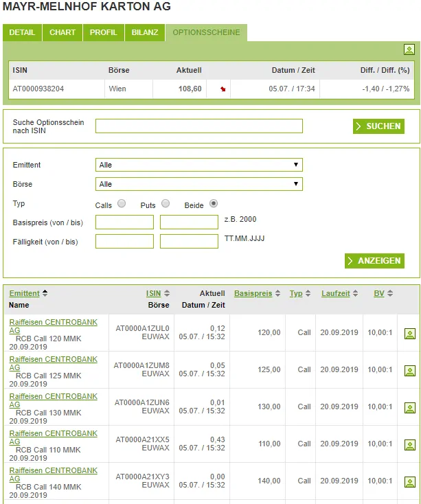Click the Emittent column header link
Viewport: 421px width, 504px height.
[x=25, y=293]
